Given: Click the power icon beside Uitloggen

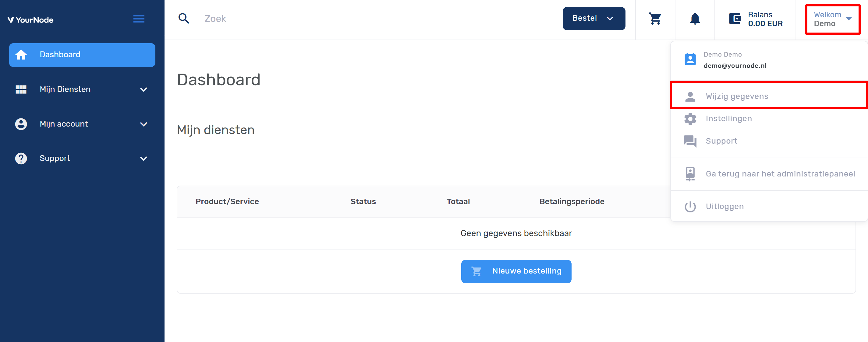Looking at the screenshot, I should tap(690, 207).
